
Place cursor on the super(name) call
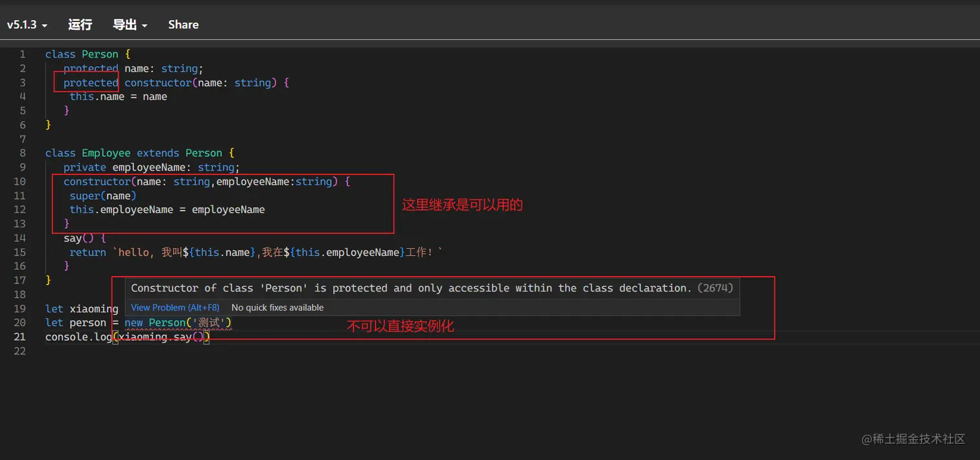103,196
